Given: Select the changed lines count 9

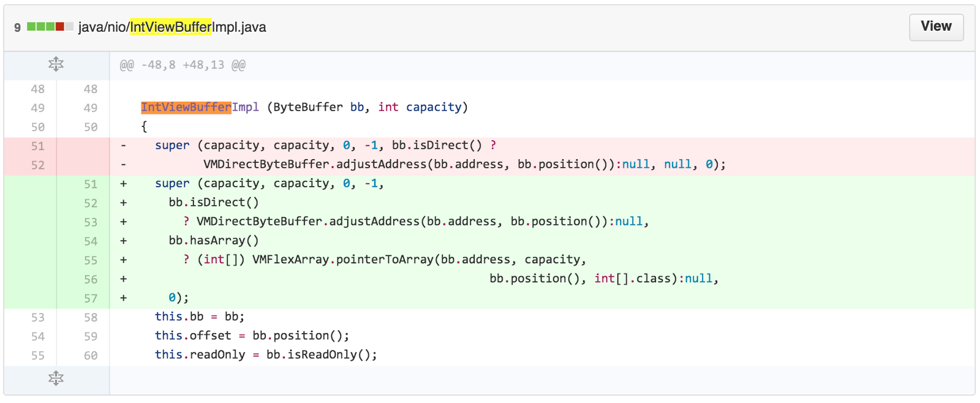Looking at the screenshot, I should click(x=17, y=28).
